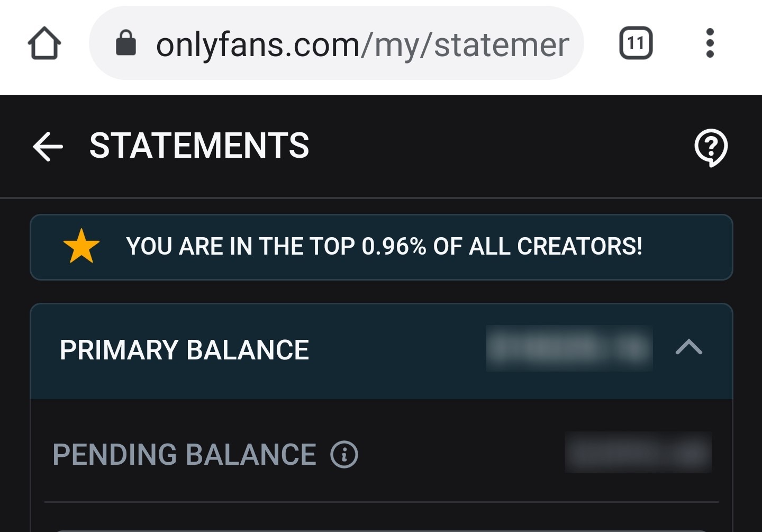The image size is (762, 532).
Task: Open Chrome's three-dot overflow menu
Action: point(710,43)
